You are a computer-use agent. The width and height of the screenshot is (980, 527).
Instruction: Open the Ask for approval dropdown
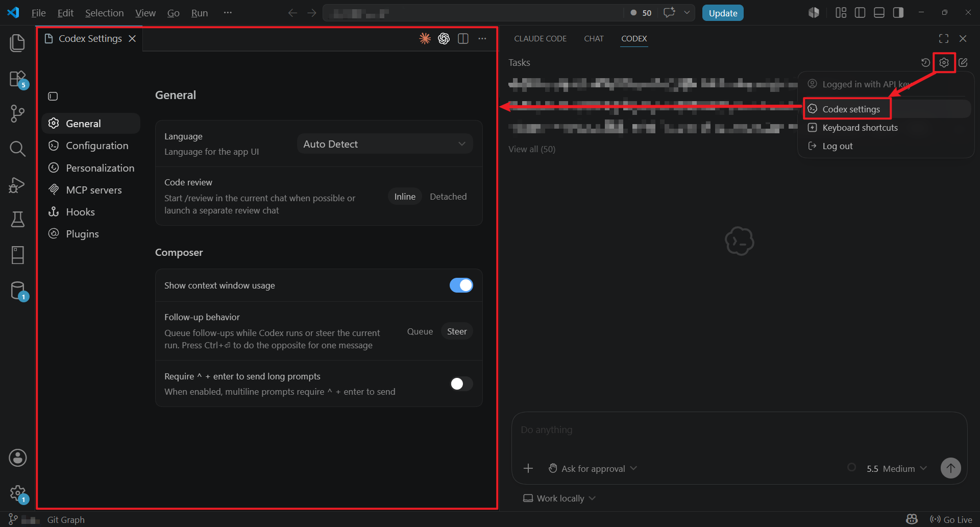pos(593,468)
